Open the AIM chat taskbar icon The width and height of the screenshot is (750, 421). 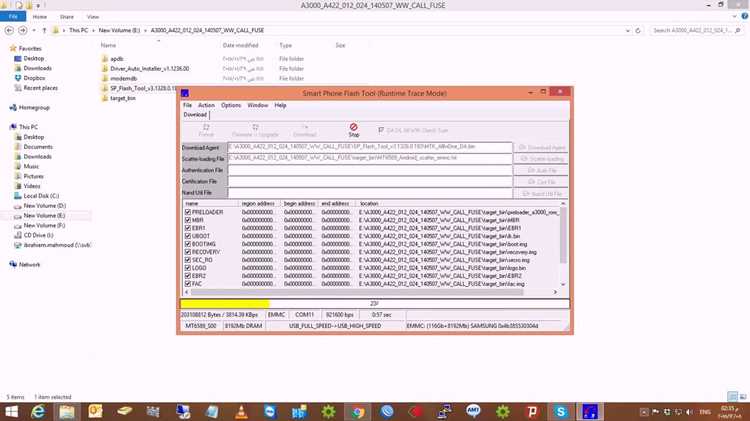tap(473, 411)
